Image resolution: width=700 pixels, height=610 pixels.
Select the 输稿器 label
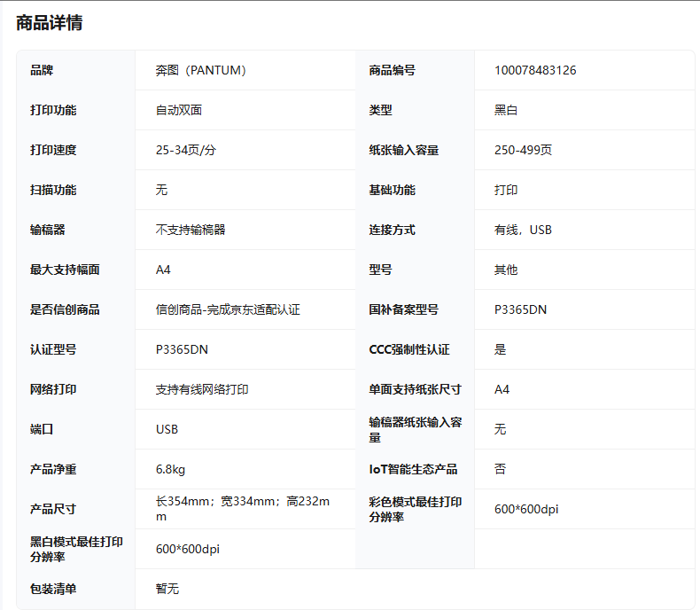click(x=47, y=230)
